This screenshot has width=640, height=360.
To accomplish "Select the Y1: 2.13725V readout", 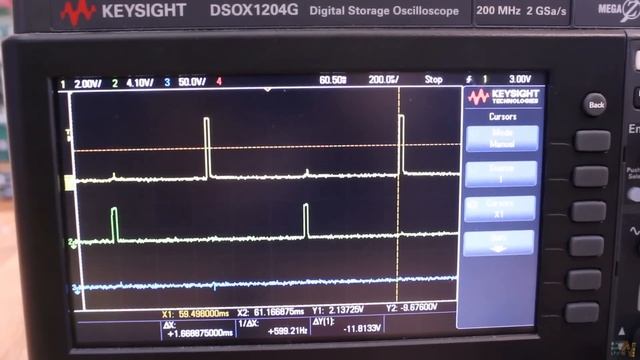I will pos(338,310).
